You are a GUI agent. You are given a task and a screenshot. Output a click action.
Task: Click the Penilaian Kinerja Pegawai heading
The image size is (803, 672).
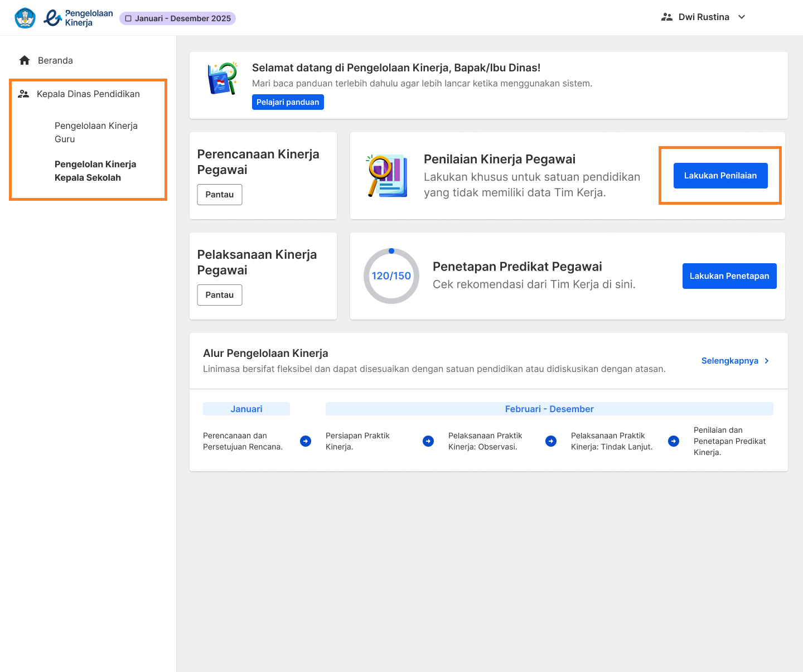(500, 159)
